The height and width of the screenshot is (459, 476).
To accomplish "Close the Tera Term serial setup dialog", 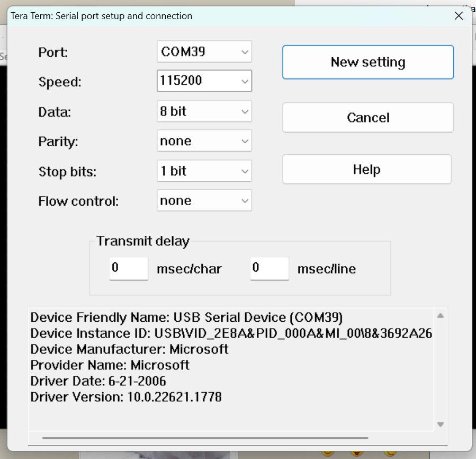I will (459, 16).
